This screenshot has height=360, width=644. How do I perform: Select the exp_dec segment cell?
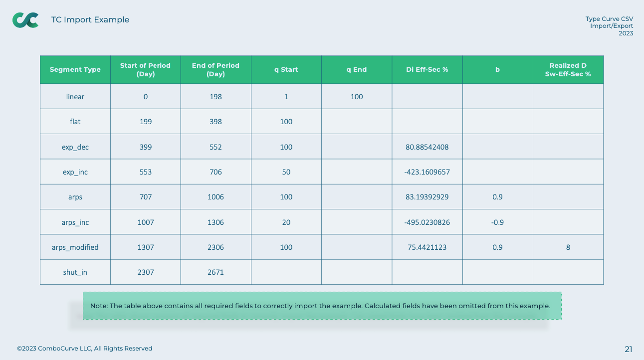[75, 147]
